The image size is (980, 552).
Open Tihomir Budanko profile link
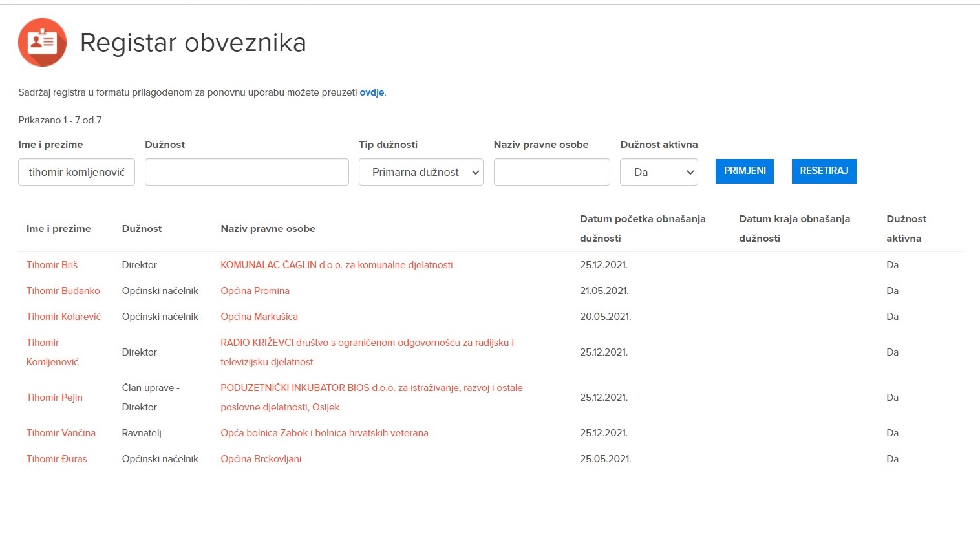63,291
